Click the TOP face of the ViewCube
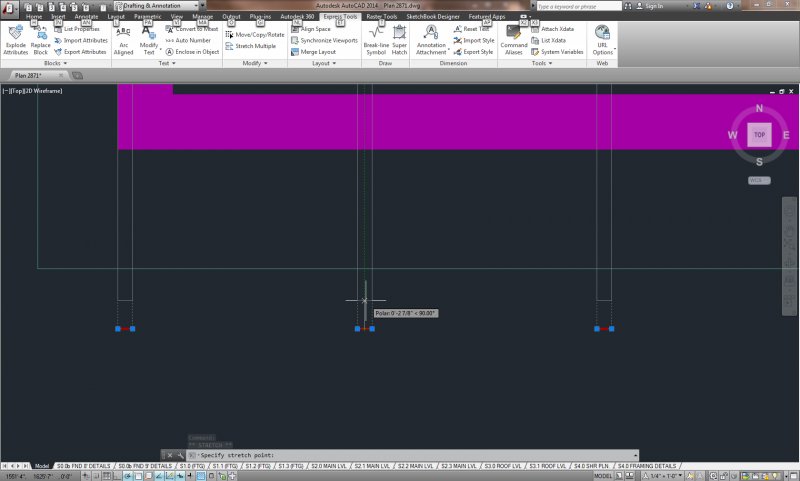This screenshot has height=481, width=800. click(759, 135)
